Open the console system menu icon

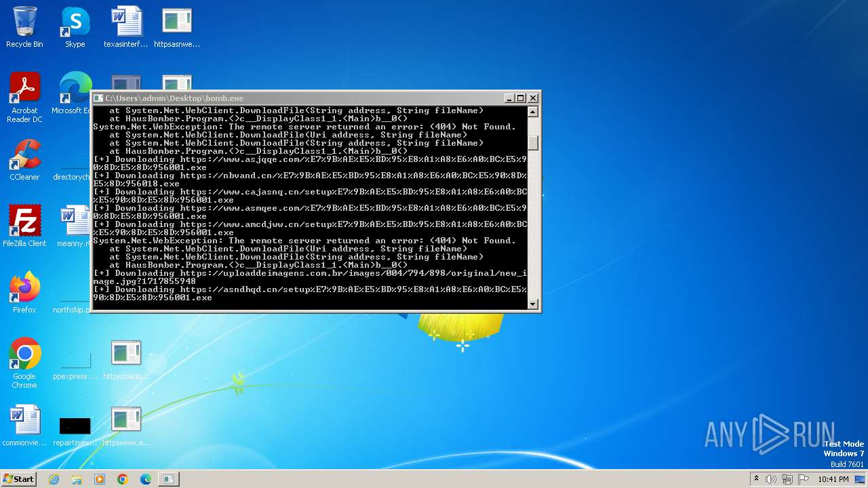tap(98, 98)
